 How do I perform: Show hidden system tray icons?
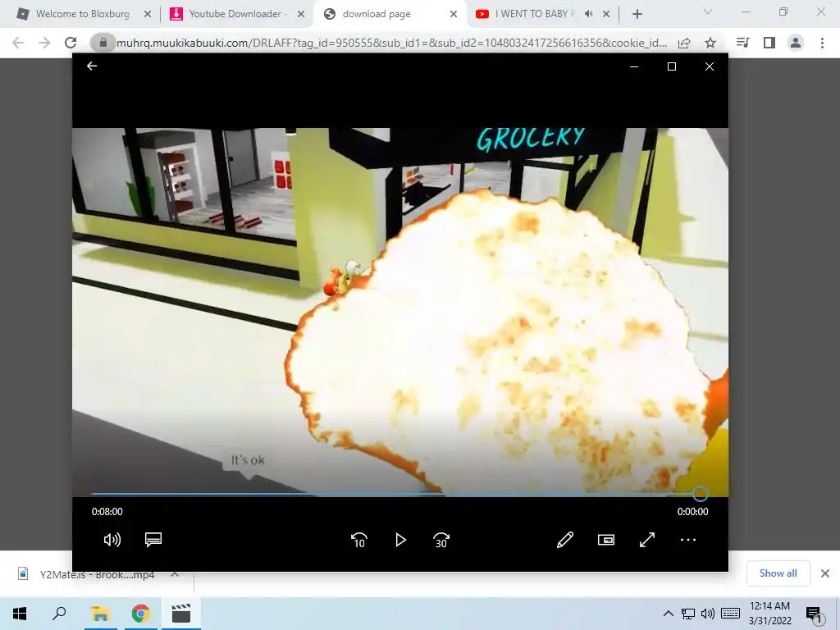click(668, 614)
